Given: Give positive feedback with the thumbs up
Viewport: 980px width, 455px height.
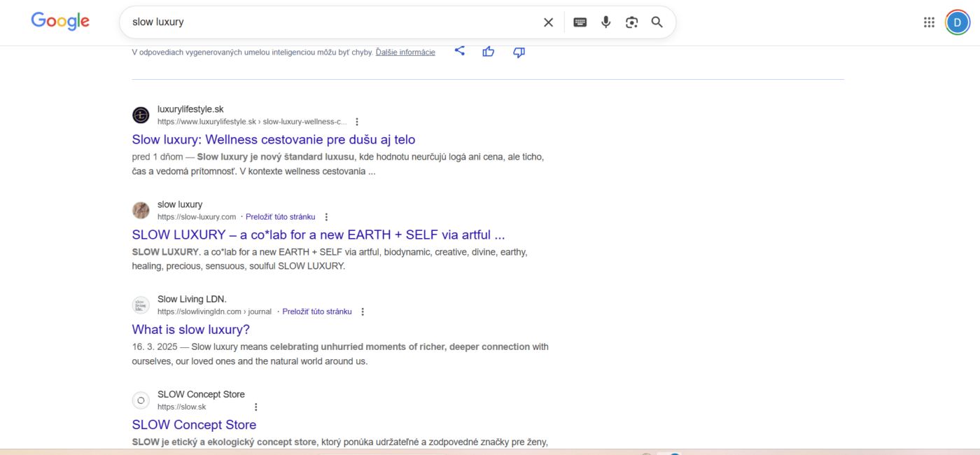Looking at the screenshot, I should point(488,51).
